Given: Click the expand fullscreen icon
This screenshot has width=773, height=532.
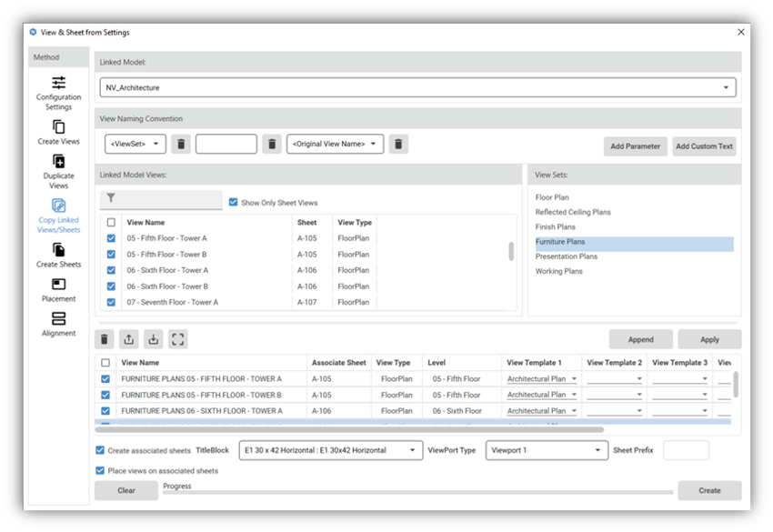Looking at the screenshot, I should coord(178,339).
